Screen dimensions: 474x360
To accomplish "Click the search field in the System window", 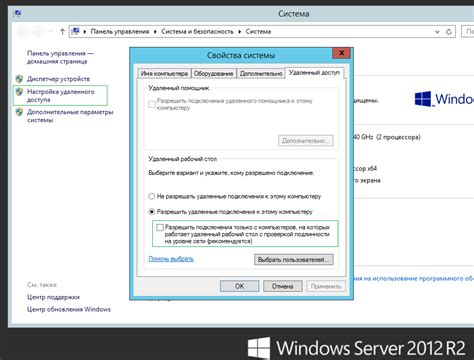I will pos(468,32).
